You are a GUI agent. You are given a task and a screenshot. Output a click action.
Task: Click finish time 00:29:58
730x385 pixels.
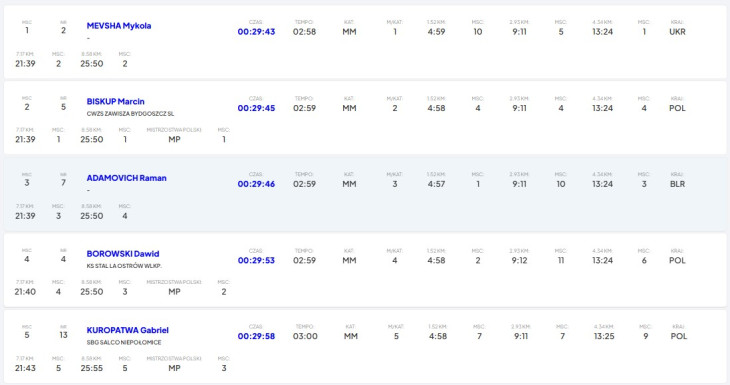coord(256,336)
